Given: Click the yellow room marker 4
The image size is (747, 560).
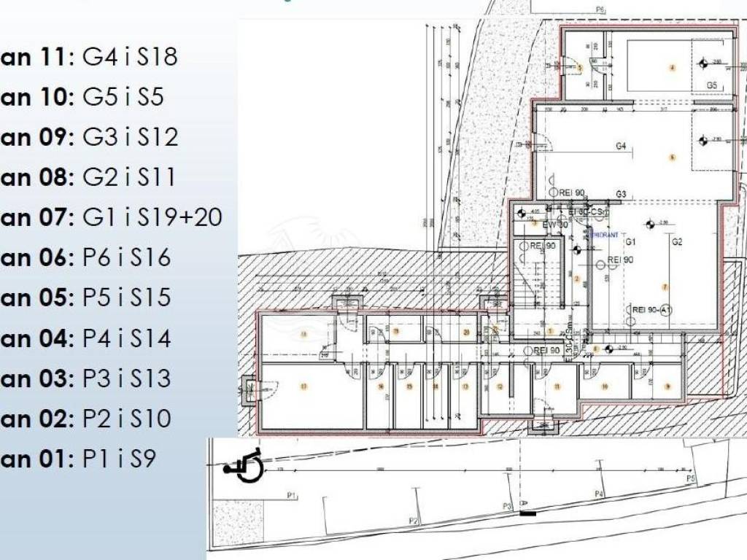Looking at the screenshot, I should pyautogui.click(x=673, y=68).
